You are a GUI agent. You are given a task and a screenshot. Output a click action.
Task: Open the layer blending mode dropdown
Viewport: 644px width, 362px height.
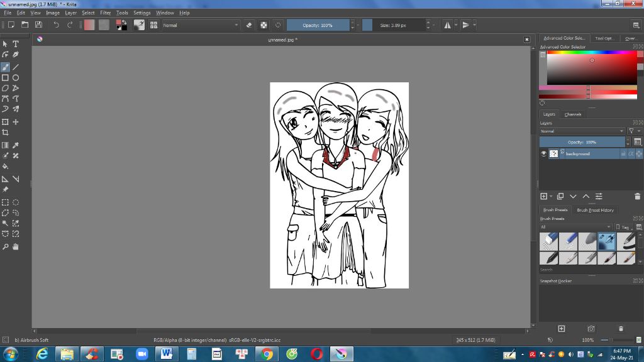coord(582,131)
